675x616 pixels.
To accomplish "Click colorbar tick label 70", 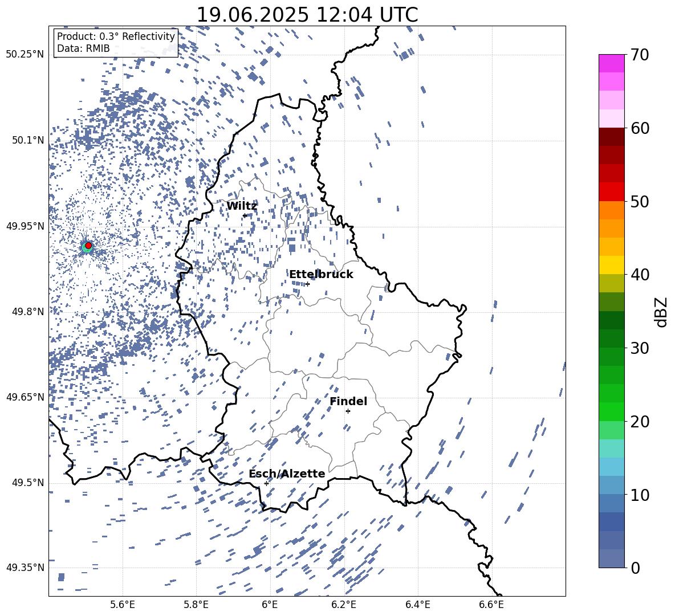I will [x=640, y=55].
